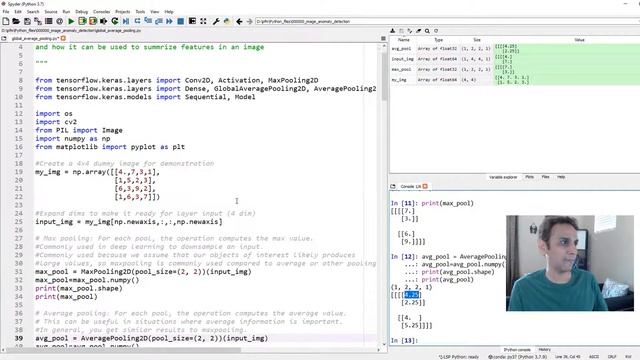The height and width of the screenshot is (360, 640).
Task: Select global_average_pooling.py editor tab
Action: (35, 38)
